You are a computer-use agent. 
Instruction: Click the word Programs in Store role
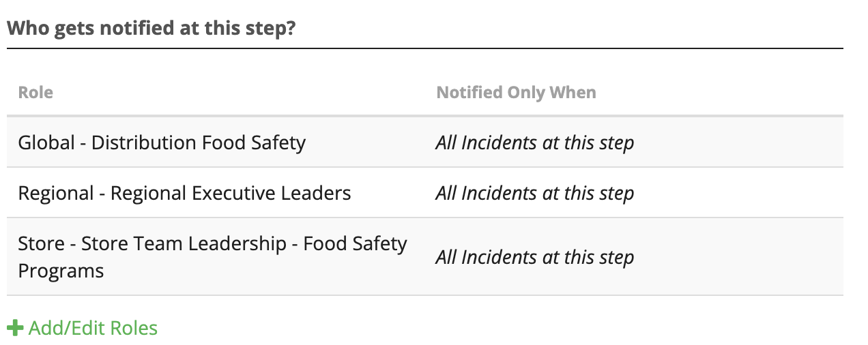click(61, 271)
